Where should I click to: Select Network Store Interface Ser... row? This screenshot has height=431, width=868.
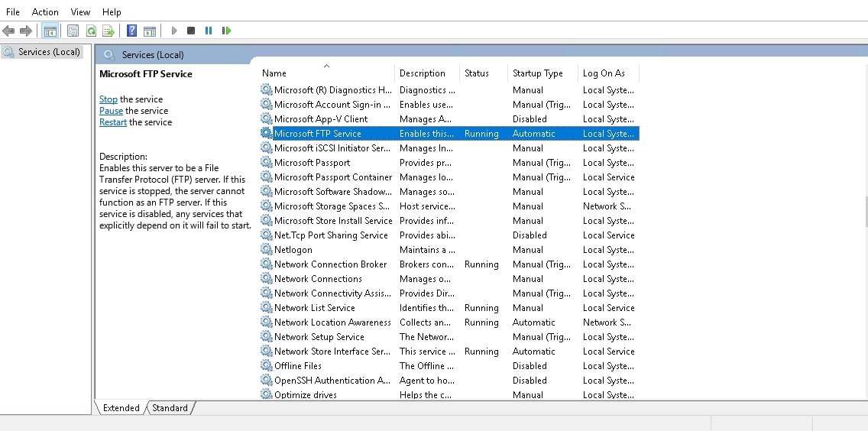[x=449, y=352]
